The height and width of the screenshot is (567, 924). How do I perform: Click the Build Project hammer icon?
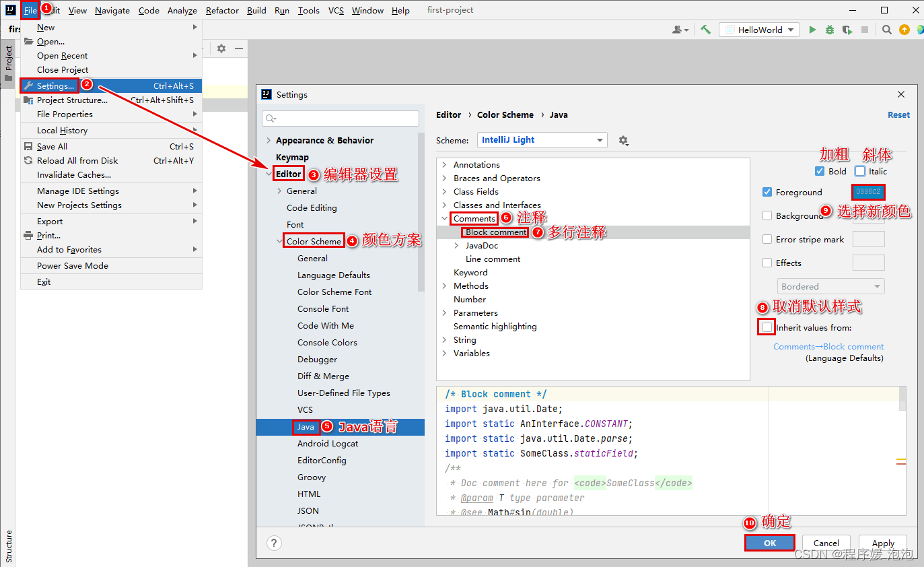click(x=705, y=30)
